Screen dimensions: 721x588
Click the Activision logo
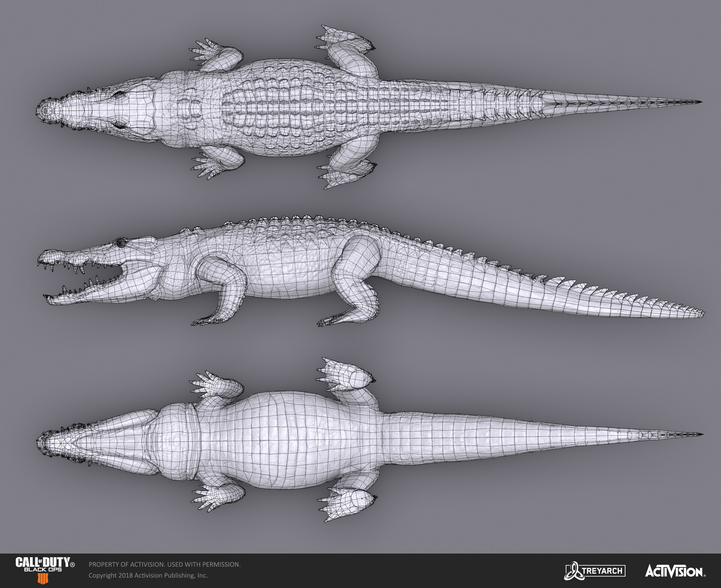(675, 571)
